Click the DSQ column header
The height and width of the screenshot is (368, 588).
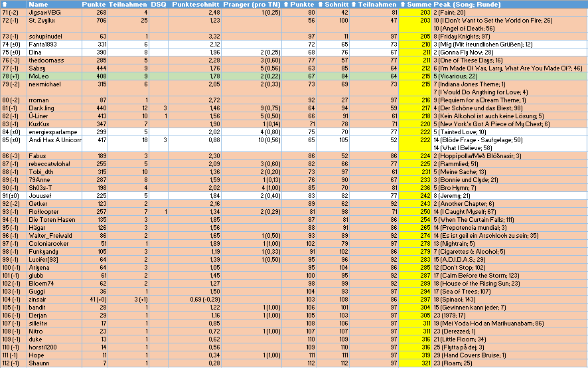pyautogui.click(x=158, y=4)
